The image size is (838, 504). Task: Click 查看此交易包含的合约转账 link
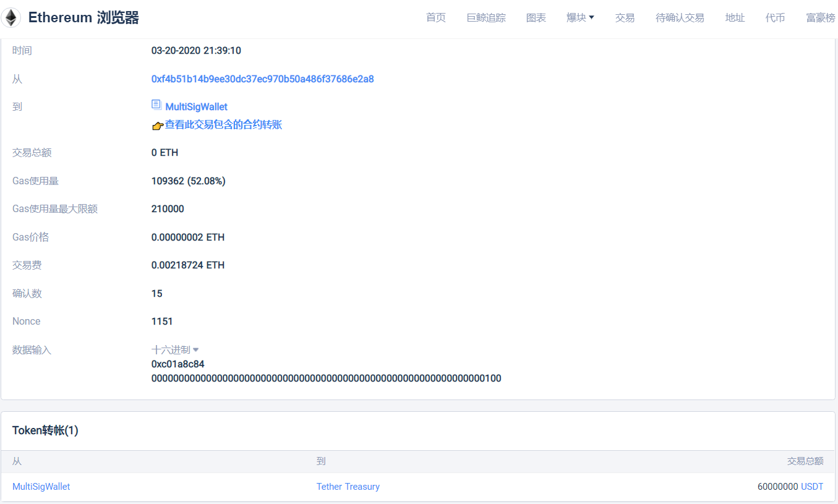tap(223, 125)
